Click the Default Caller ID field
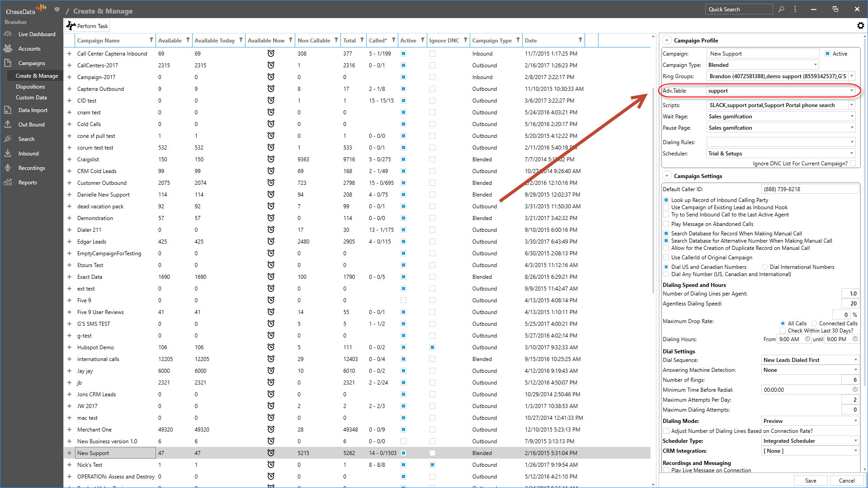 tap(809, 189)
